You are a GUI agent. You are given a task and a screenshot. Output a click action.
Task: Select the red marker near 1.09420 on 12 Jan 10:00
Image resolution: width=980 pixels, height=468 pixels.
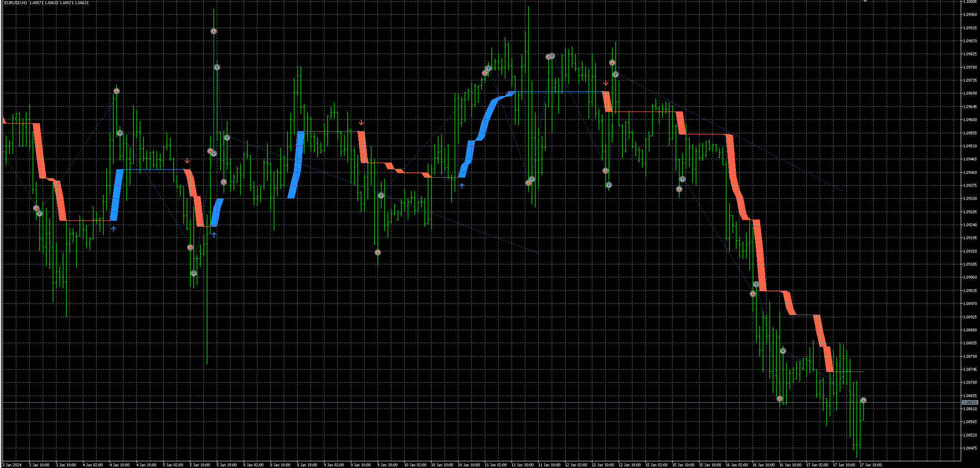605,171
